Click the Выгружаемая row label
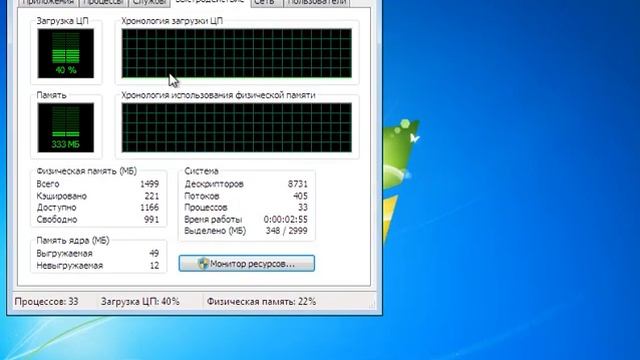Screen dimensions: 640x360 64,253
